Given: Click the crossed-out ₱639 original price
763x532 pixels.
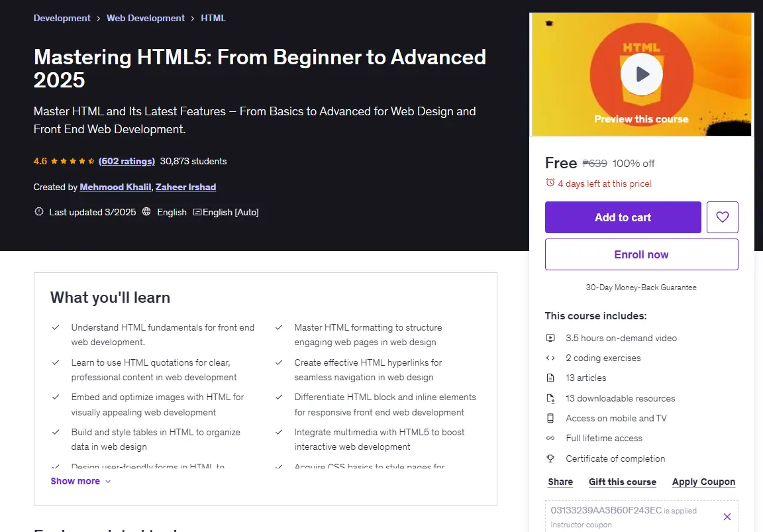Looking at the screenshot, I should pyautogui.click(x=595, y=164).
